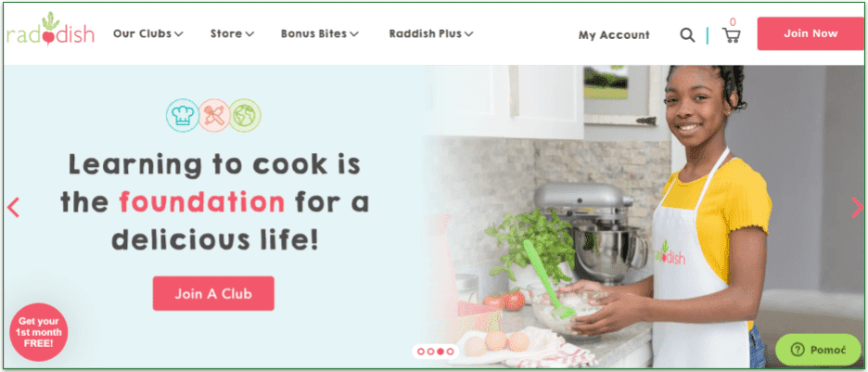Open the search magnifier icon
The image size is (868, 372).
tap(687, 35)
